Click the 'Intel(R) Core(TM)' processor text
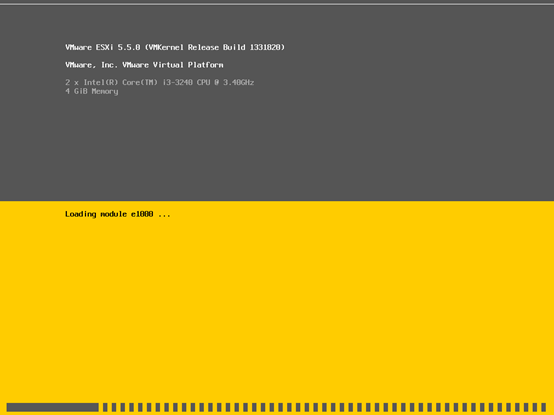Viewport: 554px width, 415px height. point(120,82)
